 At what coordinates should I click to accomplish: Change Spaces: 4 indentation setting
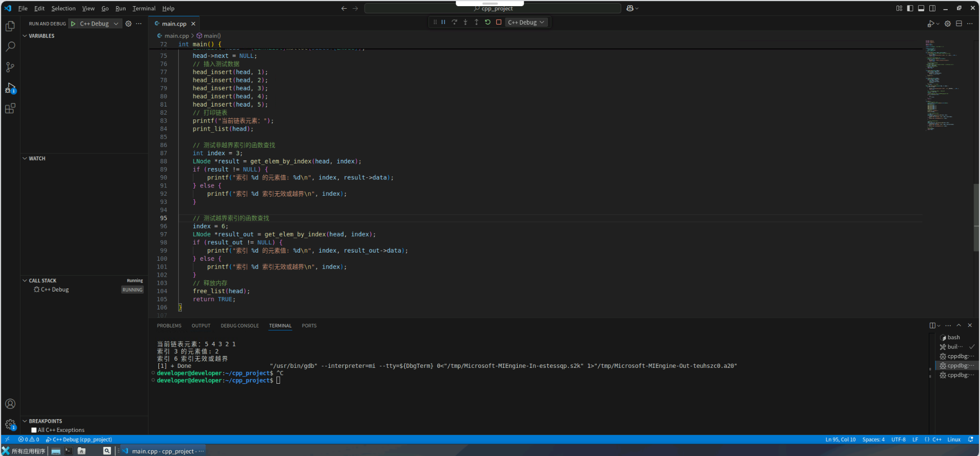pyautogui.click(x=873, y=440)
